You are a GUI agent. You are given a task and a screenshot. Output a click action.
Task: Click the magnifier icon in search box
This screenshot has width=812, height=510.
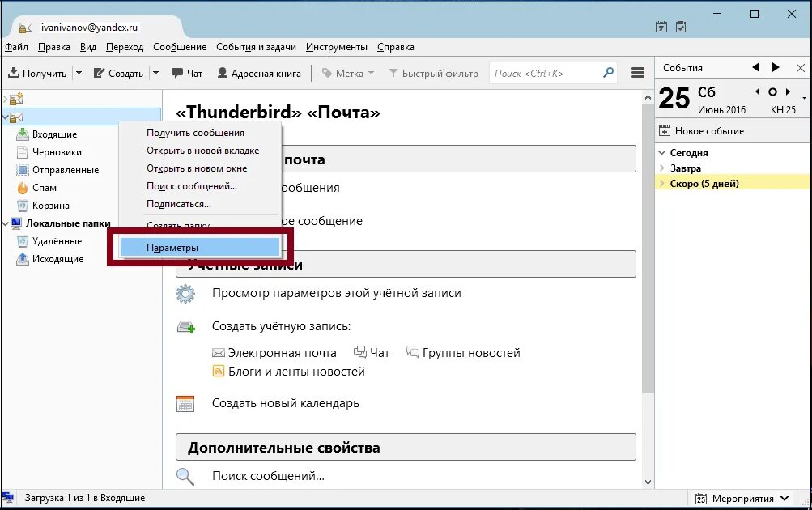tap(609, 73)
